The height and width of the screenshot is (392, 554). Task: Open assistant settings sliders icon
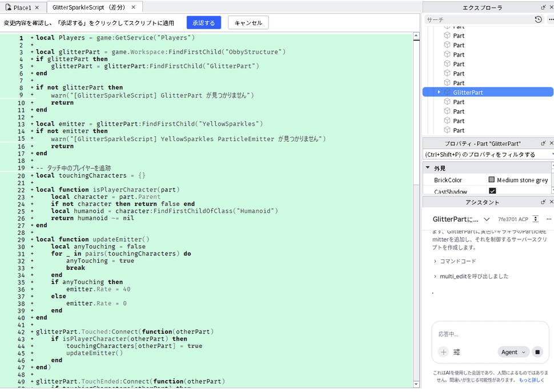pyautogui.click(x=456, y=352)
